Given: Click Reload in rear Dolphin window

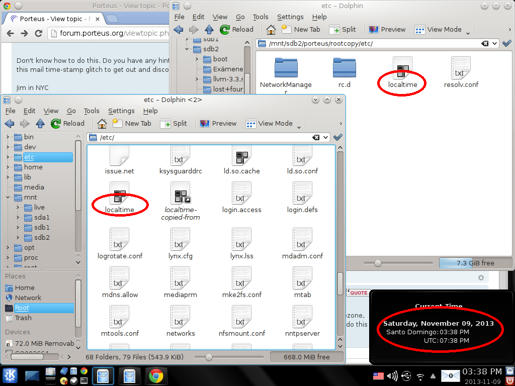Looking at the screenshot, I should point(237,30).
